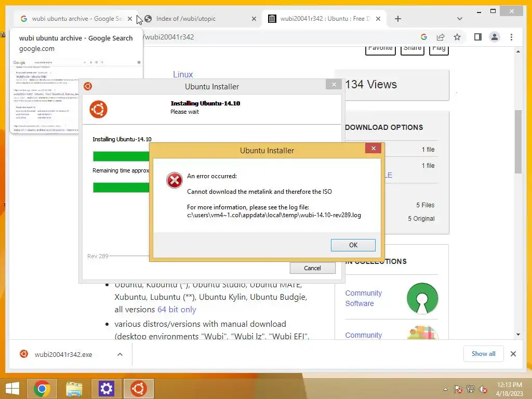Expand the wubi20041r342.exe download options chevron
The width and height of the screenshot is (532, 399).
click(x=120, y=354)
